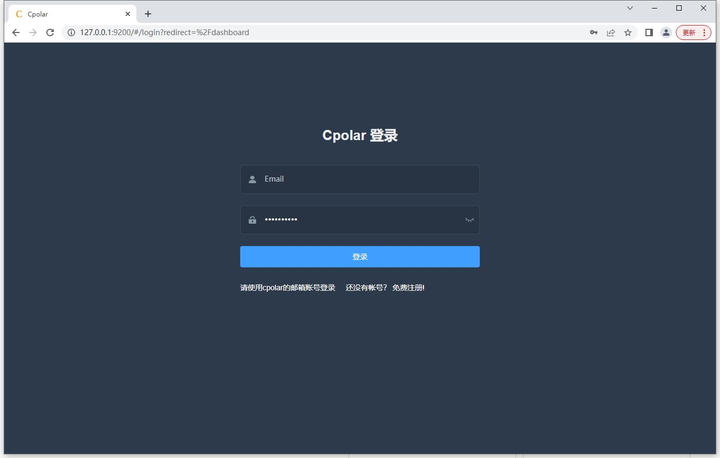Viewport: 720px width, 458px height.
Task: Focus the password input field
Action: pos(360,220)
